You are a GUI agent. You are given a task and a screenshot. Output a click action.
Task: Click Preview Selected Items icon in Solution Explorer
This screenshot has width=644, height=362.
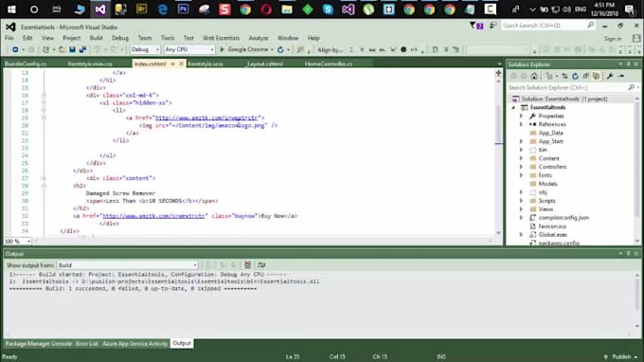coord(621,76)
